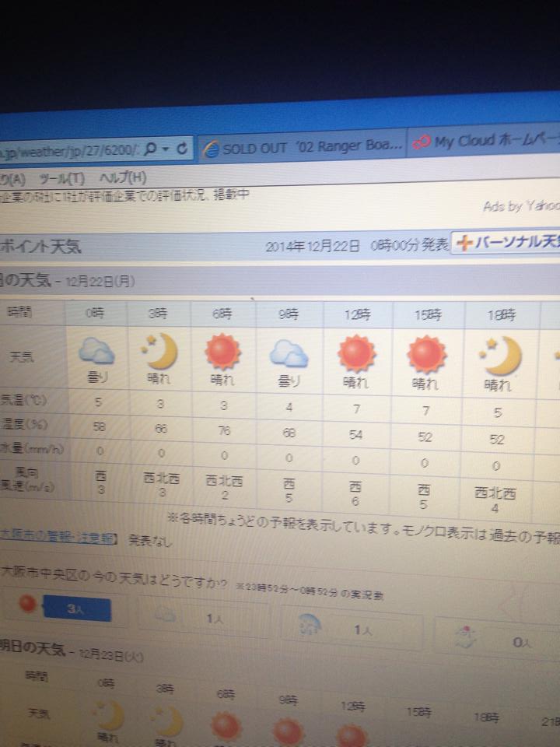Click the crescent moon icon at 3時
560x747 pixels.
(x=159, y=352)
